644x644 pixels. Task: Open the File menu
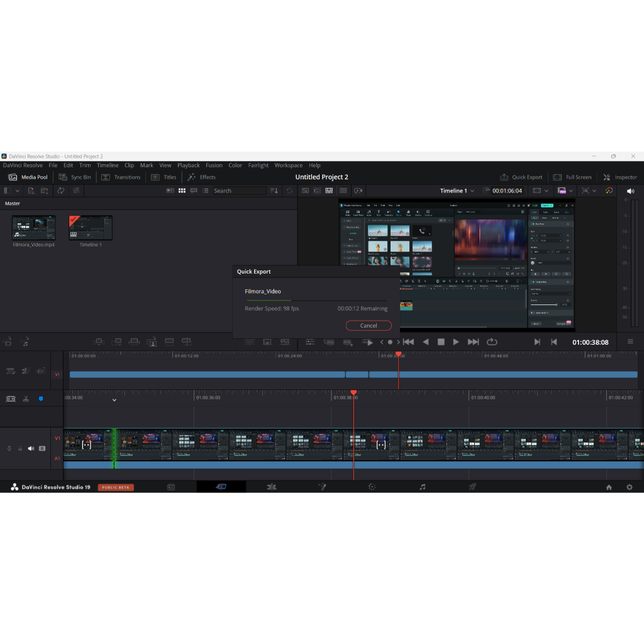click(53, 165)
